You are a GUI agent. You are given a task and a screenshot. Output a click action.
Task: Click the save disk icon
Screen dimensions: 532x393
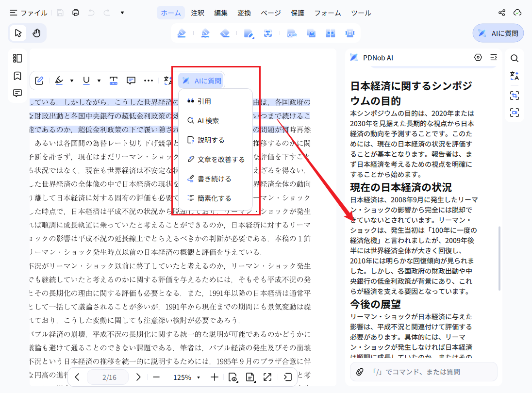coord(60,13)
